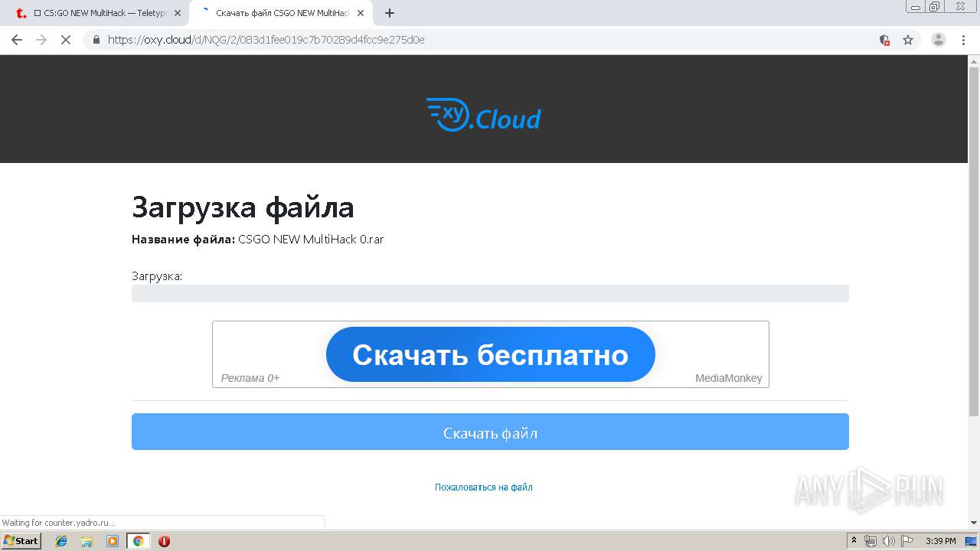Open the Windows Start menu

point(21,540)
